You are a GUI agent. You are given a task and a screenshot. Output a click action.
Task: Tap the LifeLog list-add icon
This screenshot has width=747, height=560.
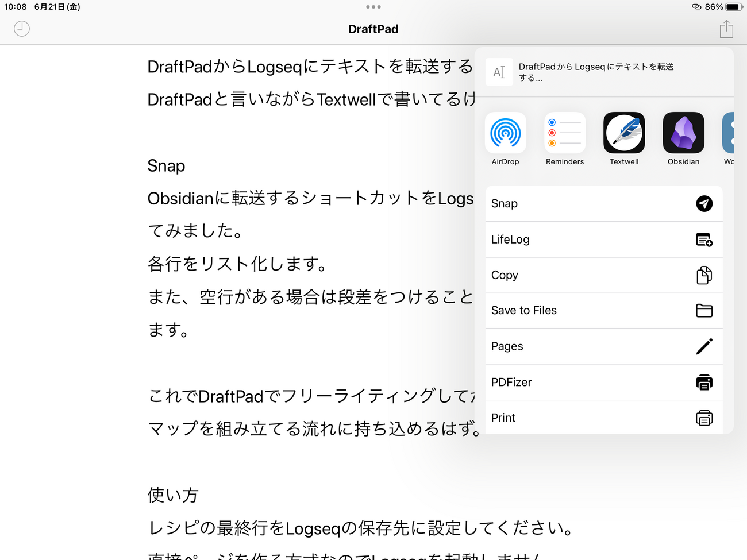704,240
